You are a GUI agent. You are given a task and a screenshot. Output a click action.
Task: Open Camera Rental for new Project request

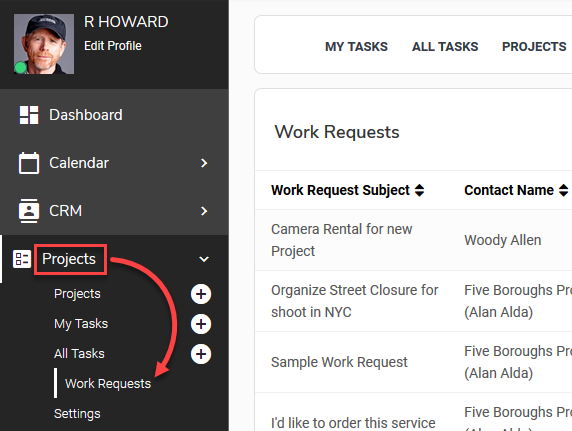341,240
